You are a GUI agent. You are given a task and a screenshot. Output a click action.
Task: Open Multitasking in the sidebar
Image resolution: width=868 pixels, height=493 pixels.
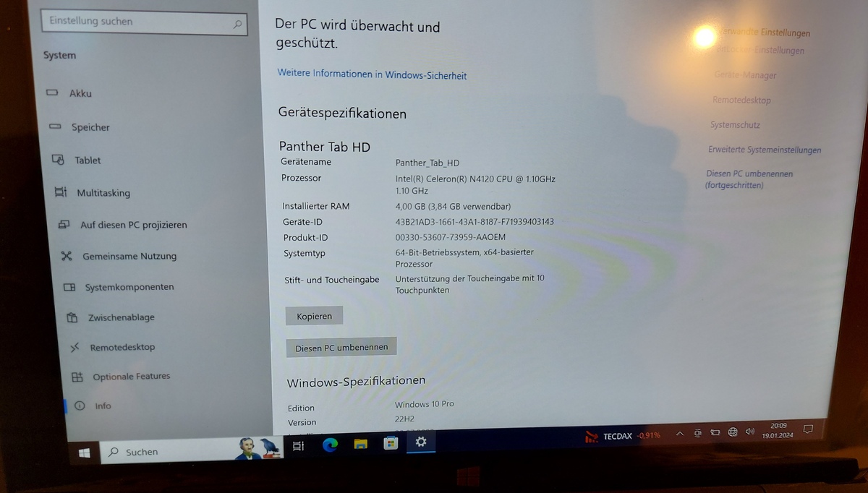click(x=94, y=193)
